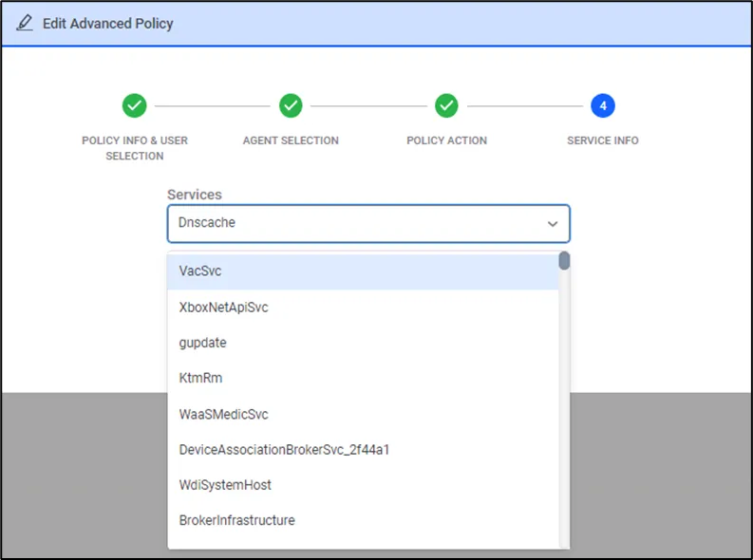Select WdiSystemHost service option

(363, 485)
